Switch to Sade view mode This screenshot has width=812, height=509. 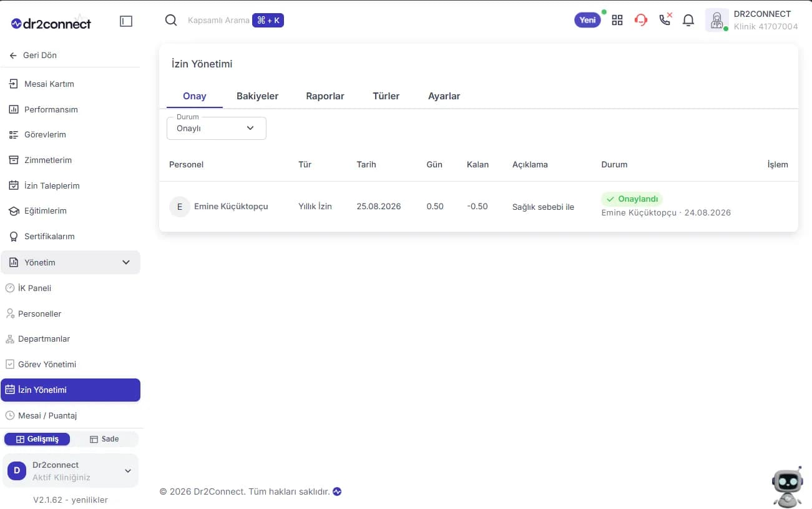click(104, 439)
